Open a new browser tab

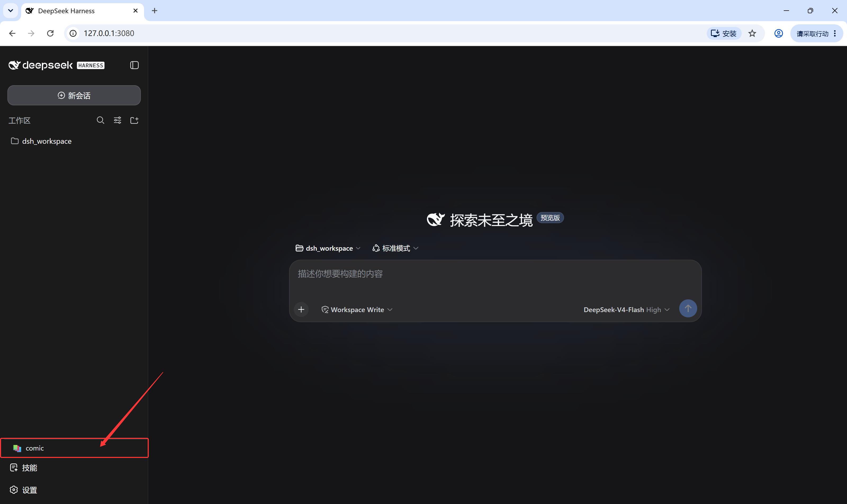point(155,11)
